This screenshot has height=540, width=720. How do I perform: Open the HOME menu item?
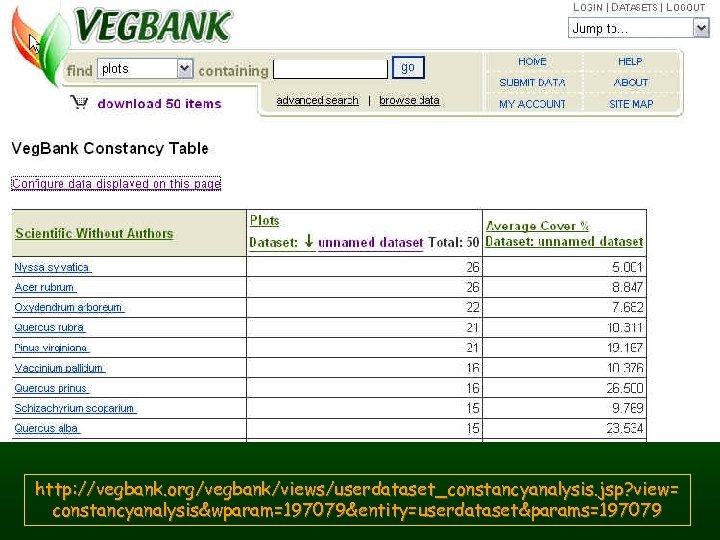tap(532, 62)
